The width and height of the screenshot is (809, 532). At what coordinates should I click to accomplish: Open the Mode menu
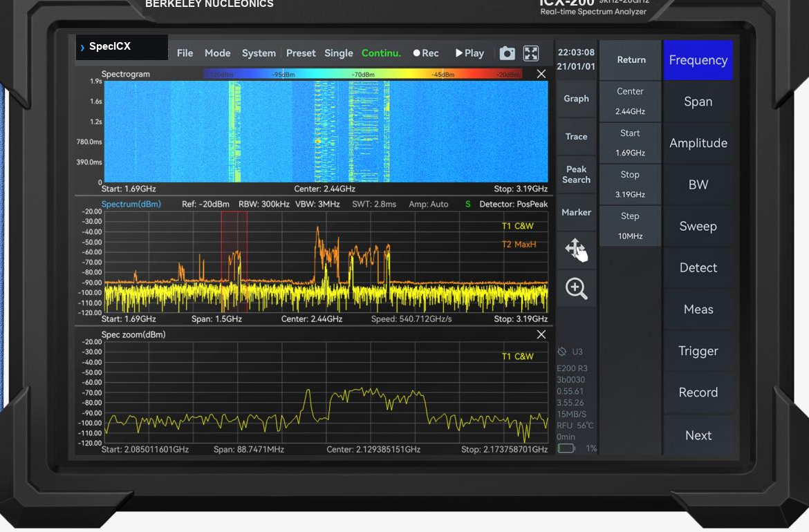tap(217, 53)
